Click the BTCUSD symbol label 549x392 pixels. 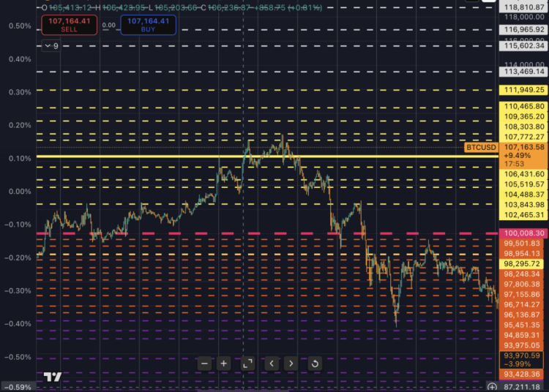tap(481, 148)
